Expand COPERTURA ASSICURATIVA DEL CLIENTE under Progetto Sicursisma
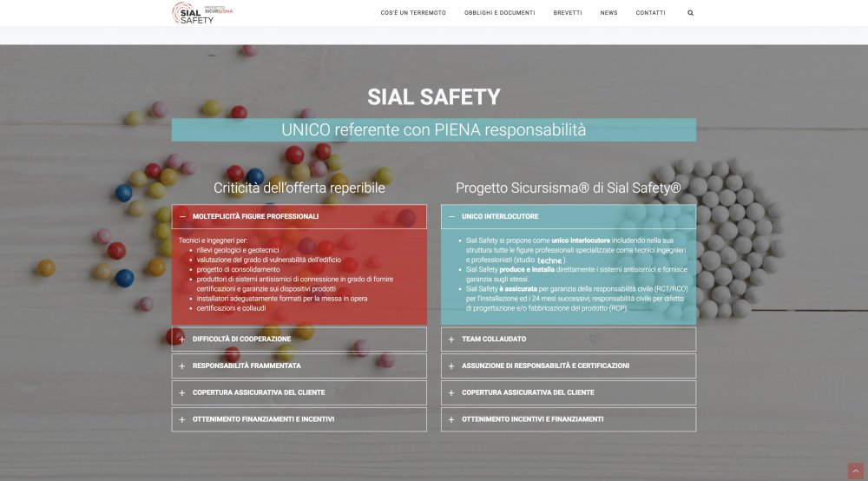 tap(569, 392)
